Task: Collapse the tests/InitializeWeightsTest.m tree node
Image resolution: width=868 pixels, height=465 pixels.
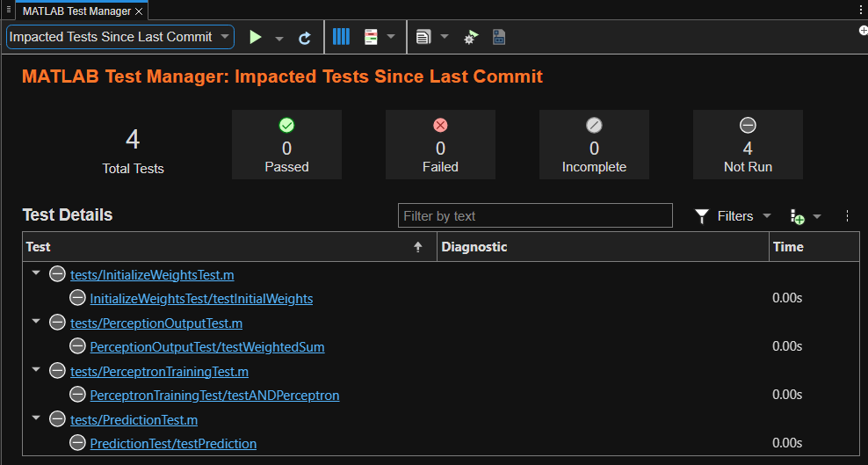Action: pos(36,274)
